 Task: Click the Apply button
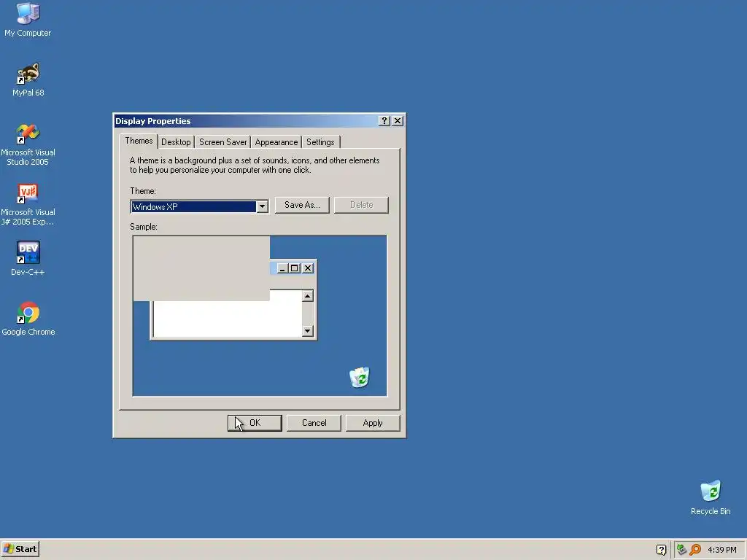373,423
